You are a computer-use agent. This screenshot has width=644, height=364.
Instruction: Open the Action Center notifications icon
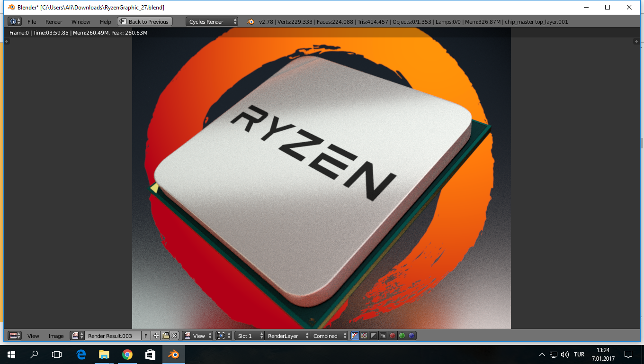click(628, 355)
